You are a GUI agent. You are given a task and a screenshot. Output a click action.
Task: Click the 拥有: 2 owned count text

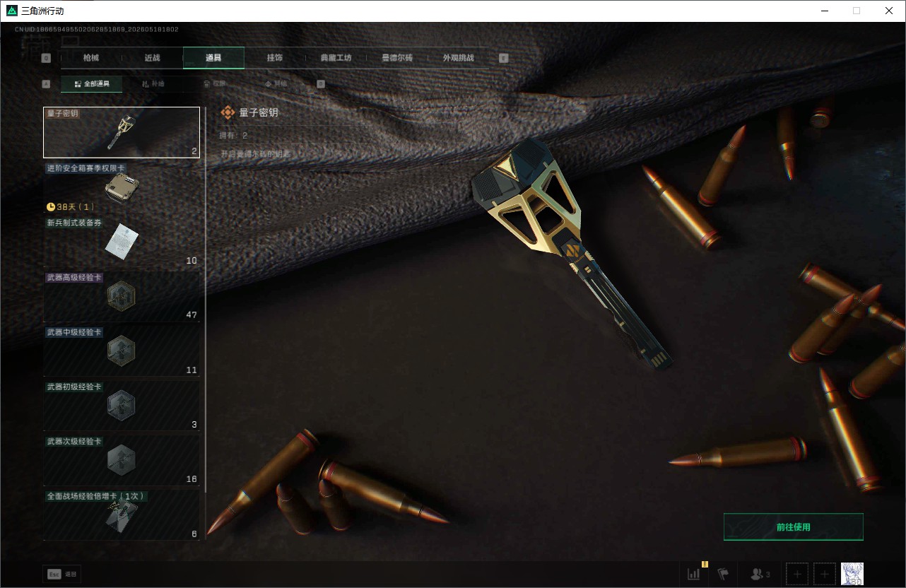[x=234, y=135]
